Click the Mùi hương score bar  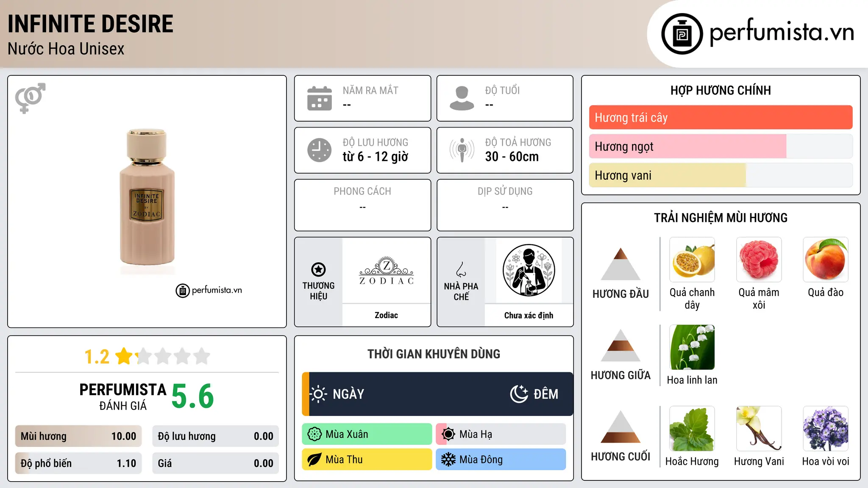78,436
